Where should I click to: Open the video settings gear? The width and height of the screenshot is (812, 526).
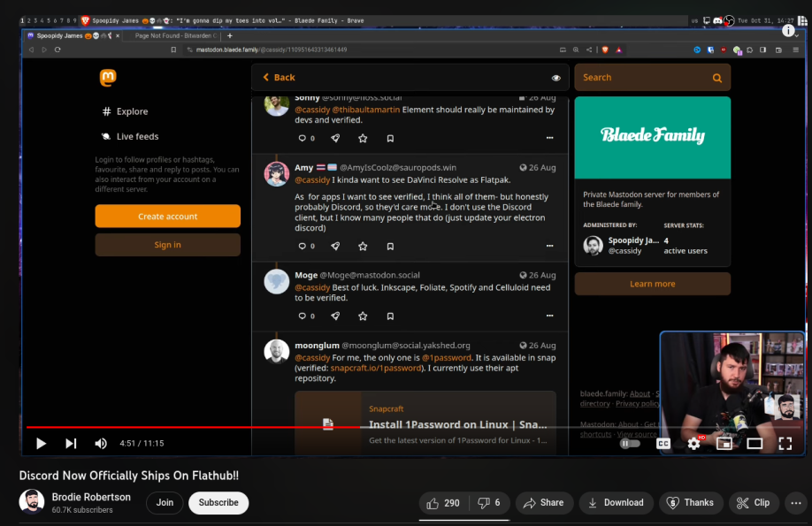coord(693,444)
